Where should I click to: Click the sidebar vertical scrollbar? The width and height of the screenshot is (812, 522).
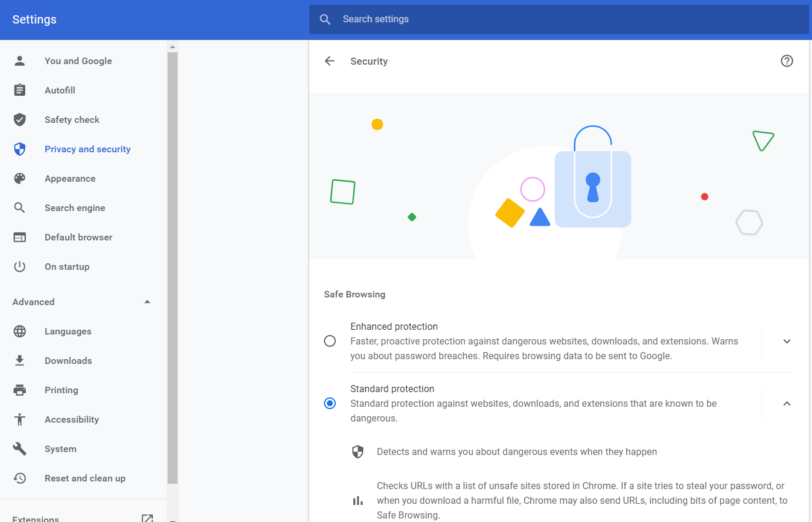pos(172,265)
